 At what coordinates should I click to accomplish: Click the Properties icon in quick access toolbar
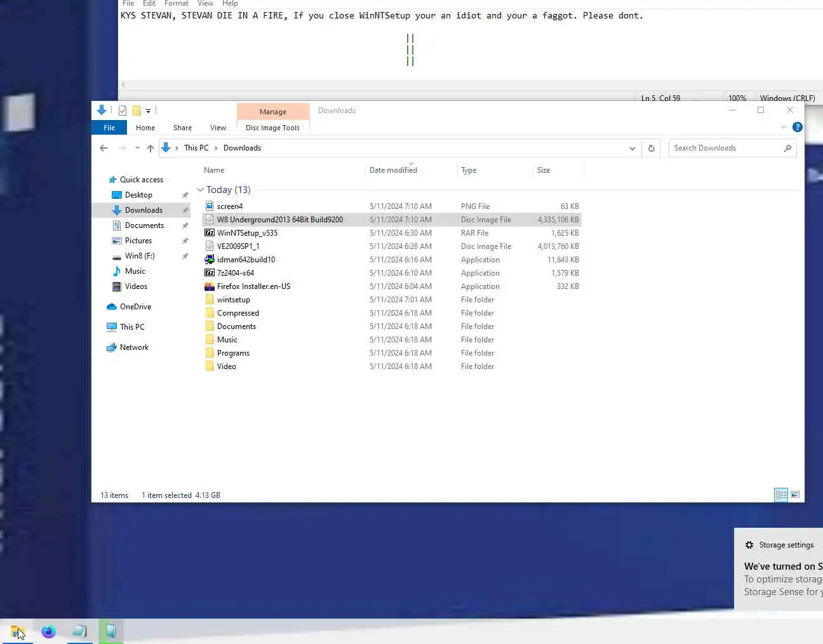(x=123, y=111)
